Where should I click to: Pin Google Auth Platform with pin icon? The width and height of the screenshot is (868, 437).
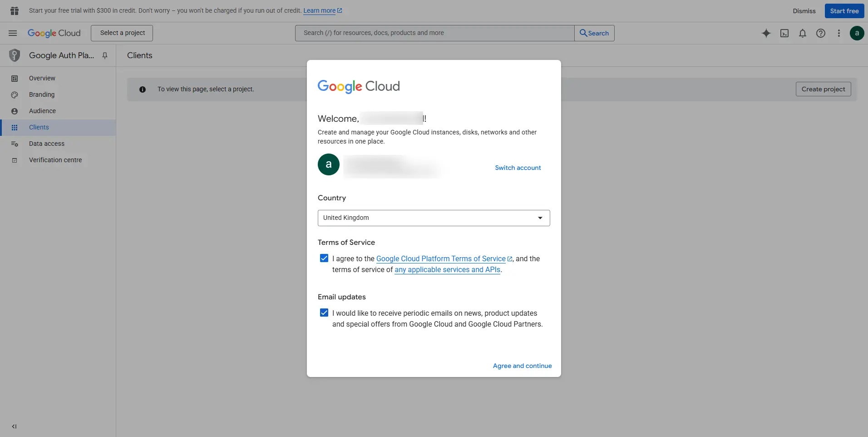coord(105,55)
